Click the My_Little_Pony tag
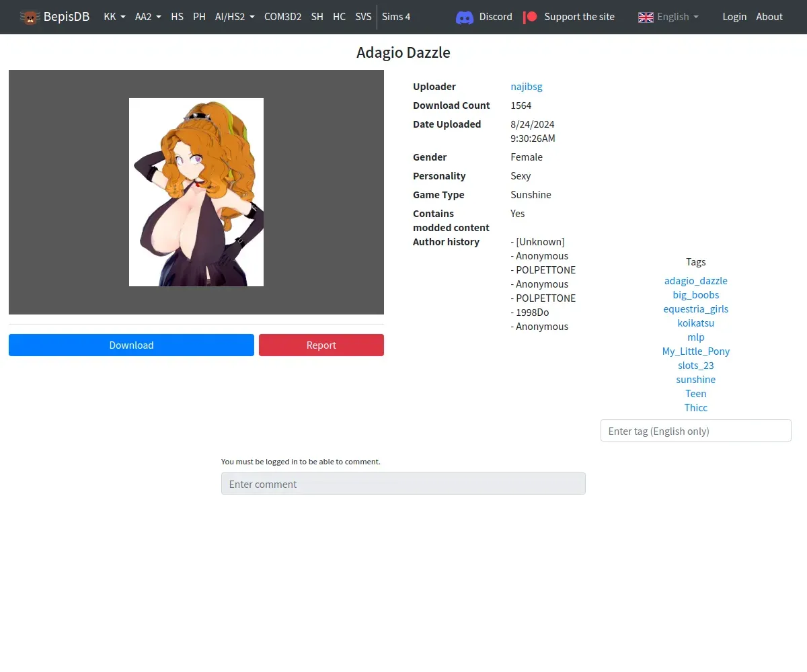The image size is (807, 672). tap(696, 351)
